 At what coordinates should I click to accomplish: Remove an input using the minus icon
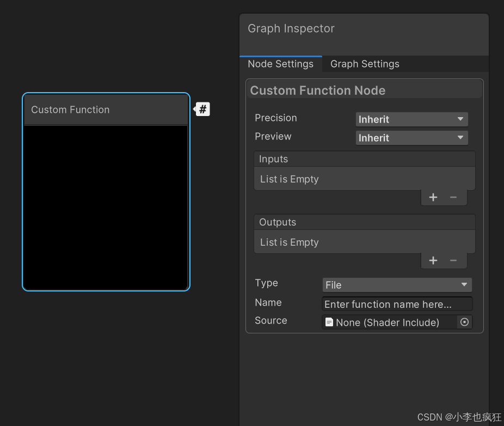[453, 197]
